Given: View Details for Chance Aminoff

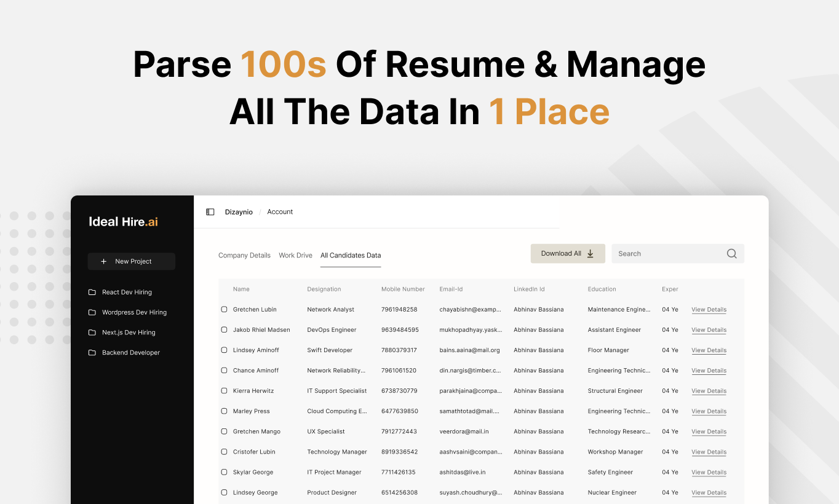Looking at the screenshot, I should (x=709, y=371).
